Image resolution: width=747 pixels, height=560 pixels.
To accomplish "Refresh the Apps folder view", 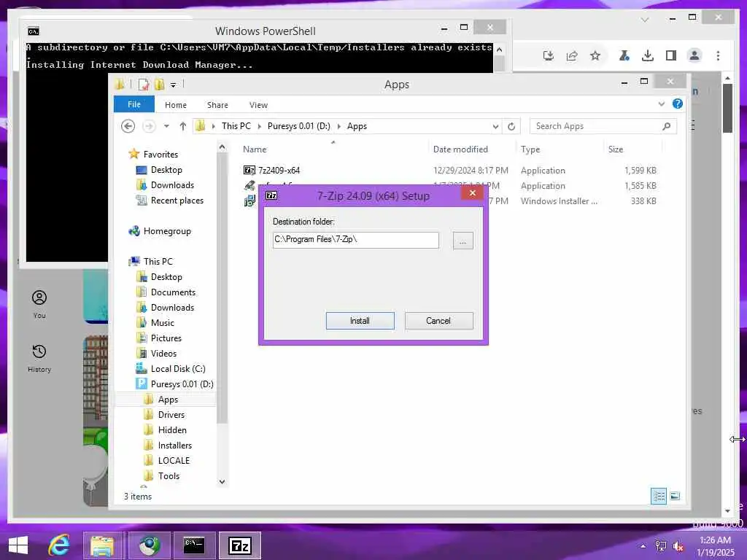I will point(511,127).
